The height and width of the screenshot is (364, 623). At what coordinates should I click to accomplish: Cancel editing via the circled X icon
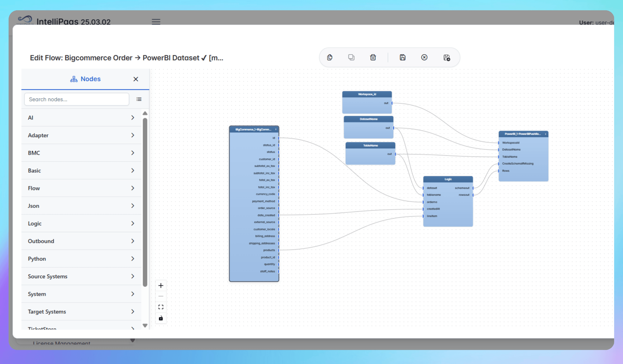coord(424,57)
